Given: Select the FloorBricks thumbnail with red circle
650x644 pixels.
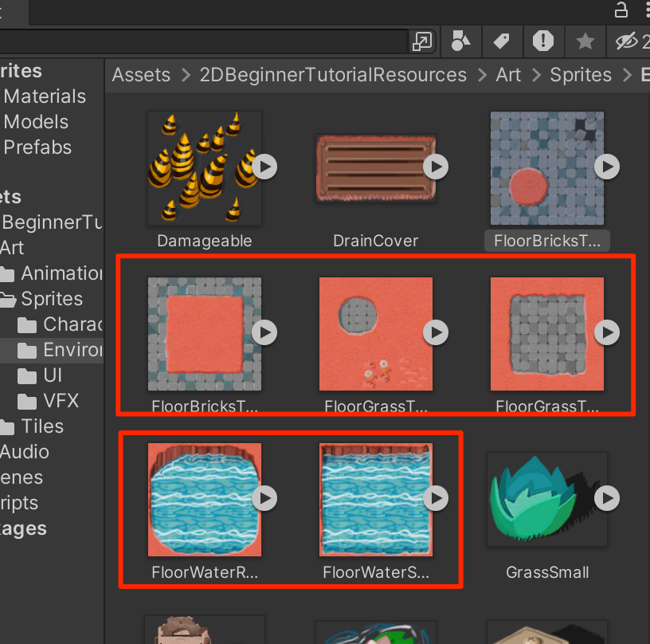Looking at the screenshot, I should (546, 168).
